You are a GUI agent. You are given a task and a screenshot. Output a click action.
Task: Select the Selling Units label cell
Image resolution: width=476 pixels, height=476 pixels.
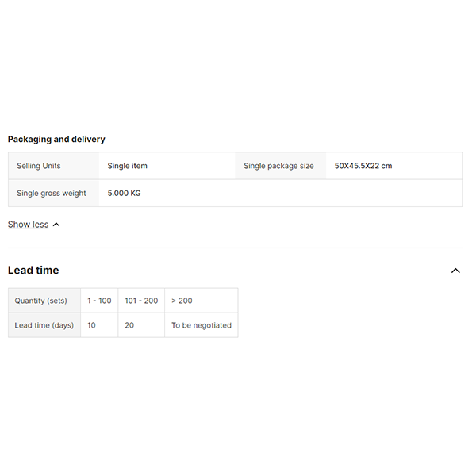click(x=39, y=166)
